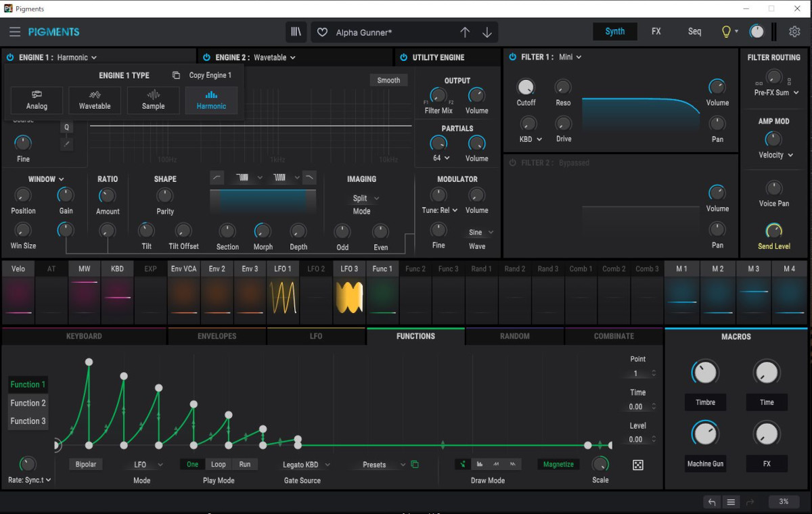
Task: Open the function Presets dropdown
Action: (x=384, y=465)
